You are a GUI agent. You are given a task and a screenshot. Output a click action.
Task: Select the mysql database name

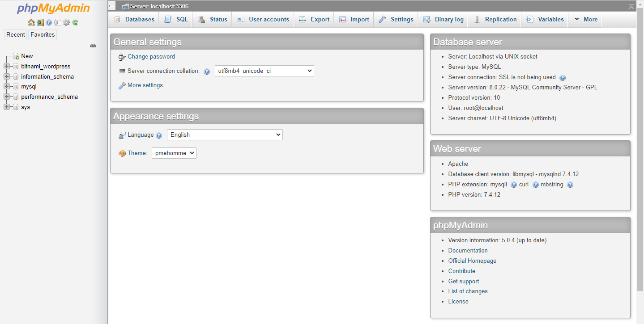pos(29,87)
